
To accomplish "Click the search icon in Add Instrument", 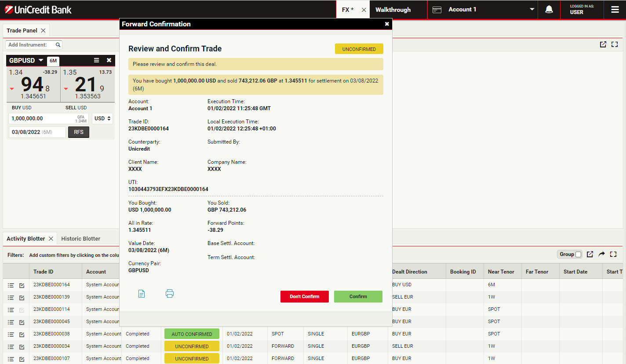I will click(x=58, y=45).
